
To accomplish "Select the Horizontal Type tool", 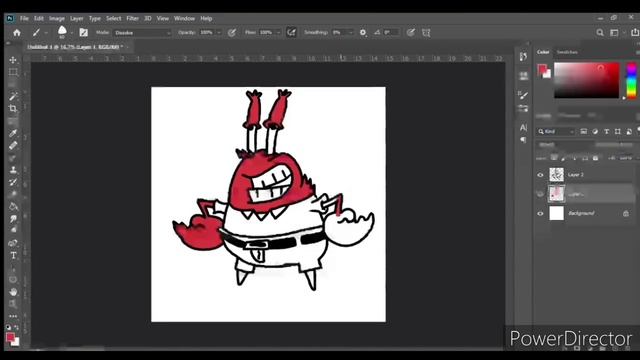I will [x=13, y=256].
